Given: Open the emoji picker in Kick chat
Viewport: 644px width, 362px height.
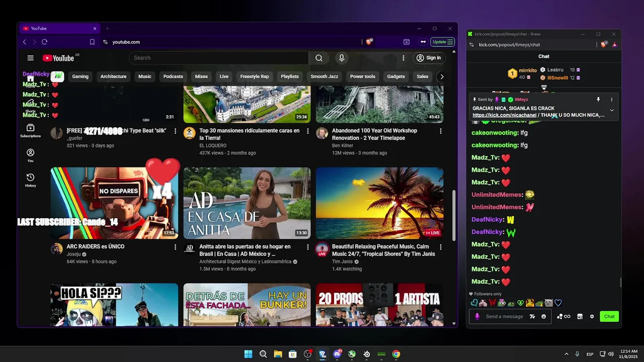Looking at the screenshot, I should 544,316.
